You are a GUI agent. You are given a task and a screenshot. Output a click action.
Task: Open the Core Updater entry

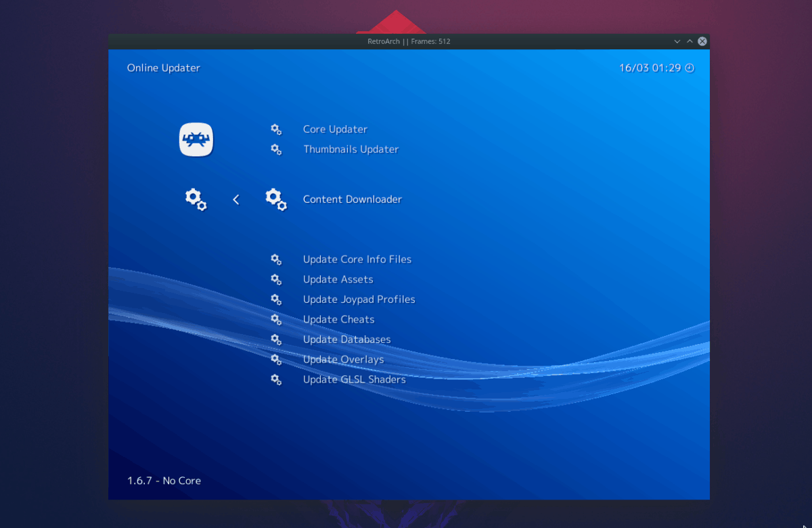click(335, 129)
